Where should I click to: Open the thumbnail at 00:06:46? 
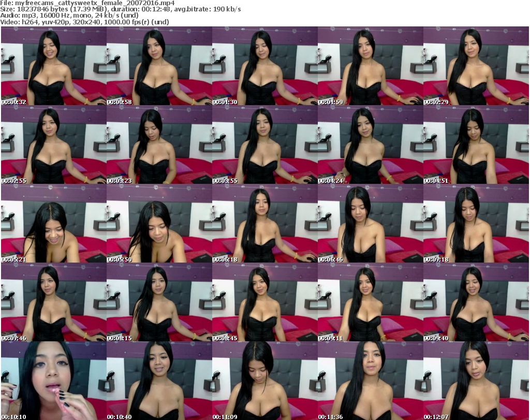pos(371,224)
